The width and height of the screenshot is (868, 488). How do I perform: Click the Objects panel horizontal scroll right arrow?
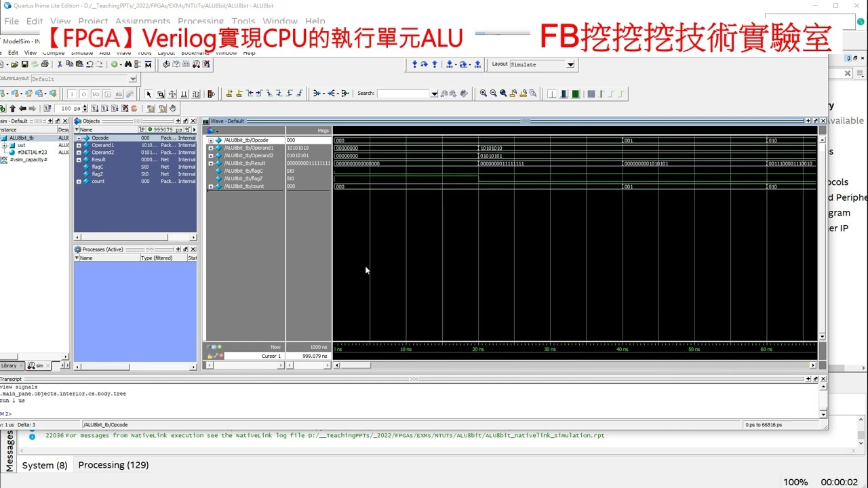coord(193,237)
